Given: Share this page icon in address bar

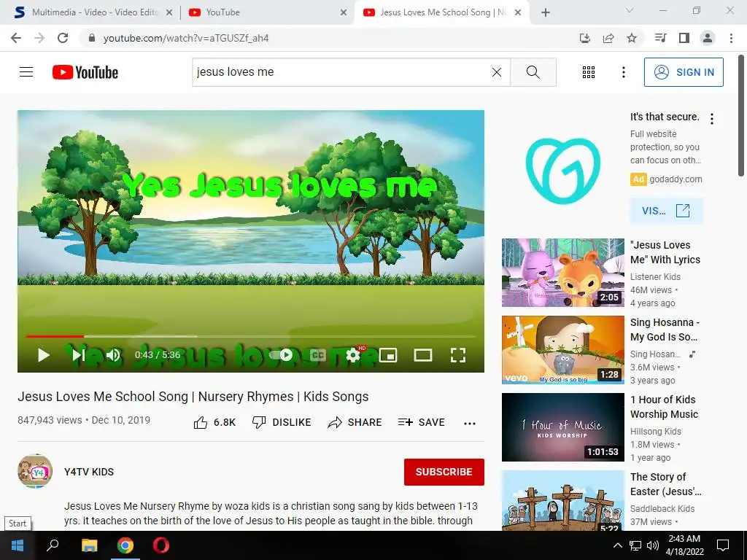Looking at the screenshot, I should pos(608,38).
